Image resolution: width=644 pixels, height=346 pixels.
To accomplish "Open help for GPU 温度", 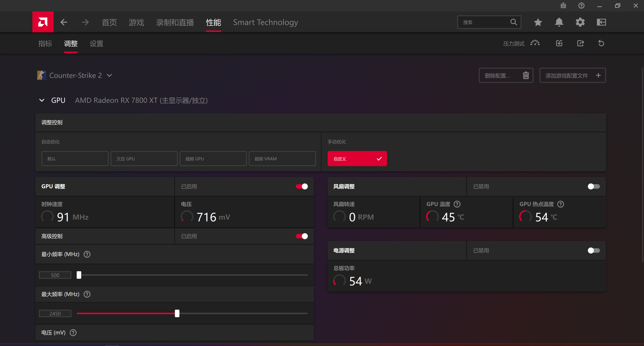I will click(457, 204).
